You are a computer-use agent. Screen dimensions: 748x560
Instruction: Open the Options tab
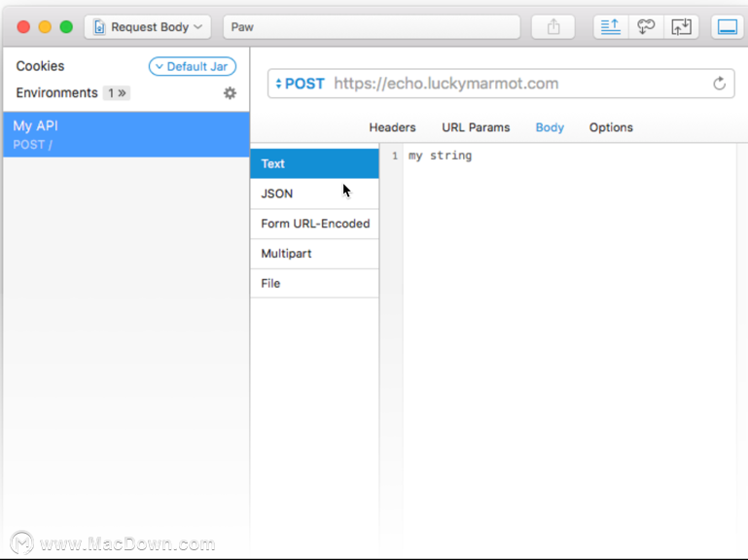[x=611, y=127]
